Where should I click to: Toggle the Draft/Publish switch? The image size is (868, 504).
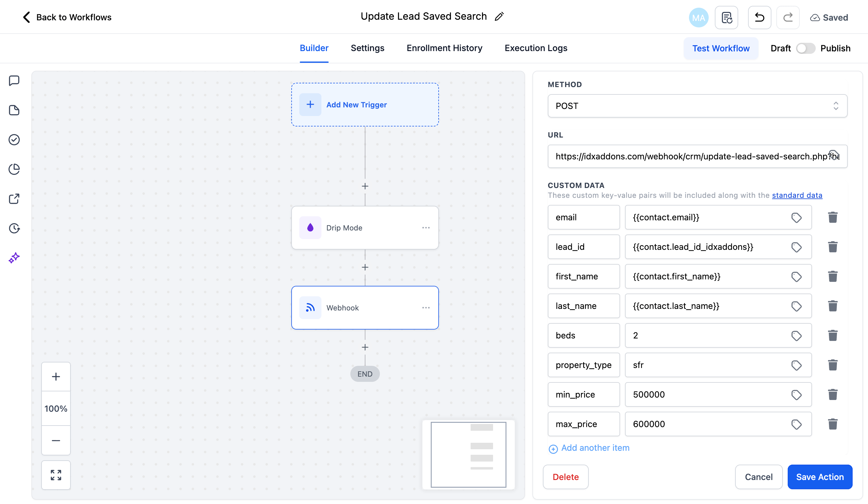(x=805, y=48)
